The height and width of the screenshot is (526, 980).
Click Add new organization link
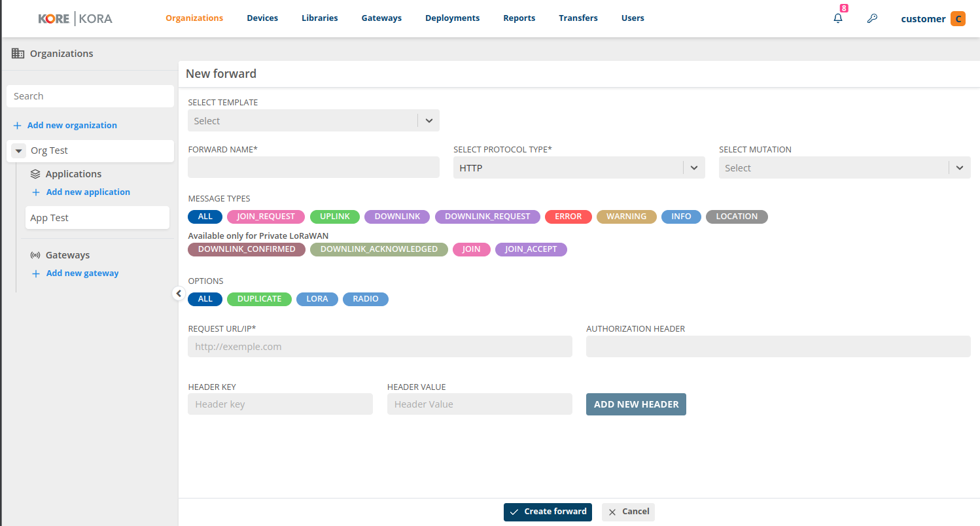click(72, 125)
